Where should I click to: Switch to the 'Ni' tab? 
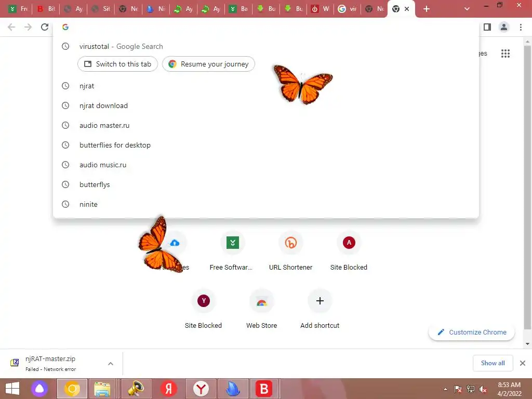click(156, 9)
